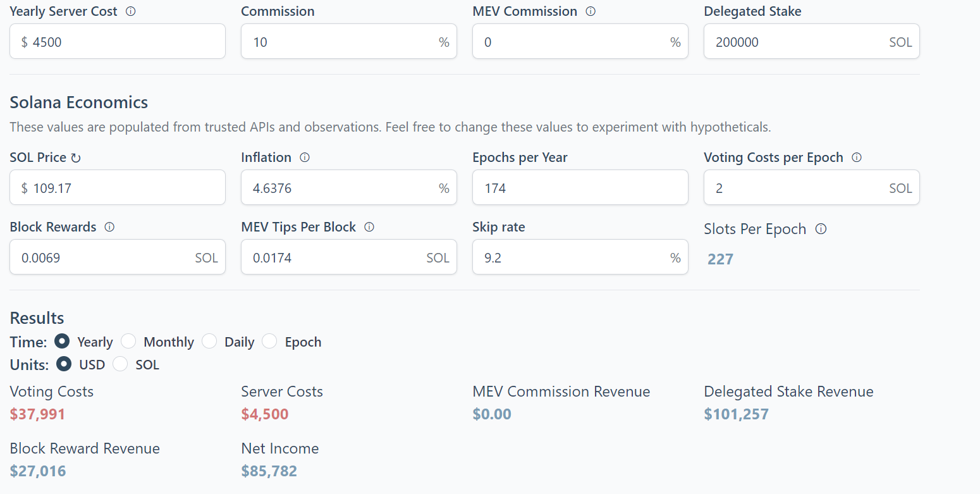Click the Net Income value $85,782
This screenshot has height=494, width=980.
tap(269, 471)
